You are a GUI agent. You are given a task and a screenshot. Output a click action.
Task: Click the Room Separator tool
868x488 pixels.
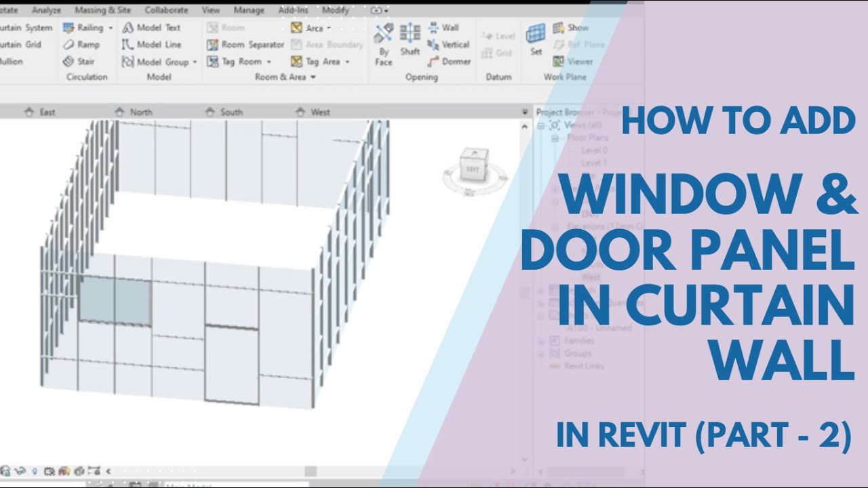click(245, 45)
